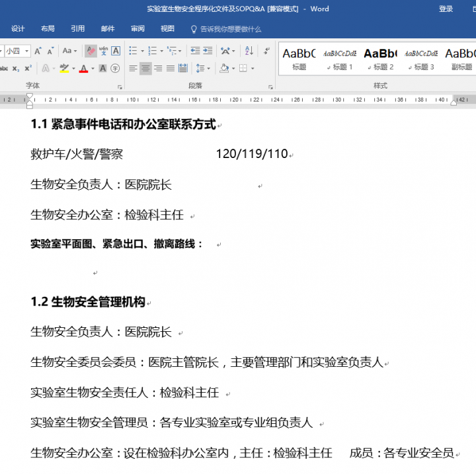Screen dimensions: 476x474
Task: Click the clear formatting eraser icon
Action: [91, 51]
